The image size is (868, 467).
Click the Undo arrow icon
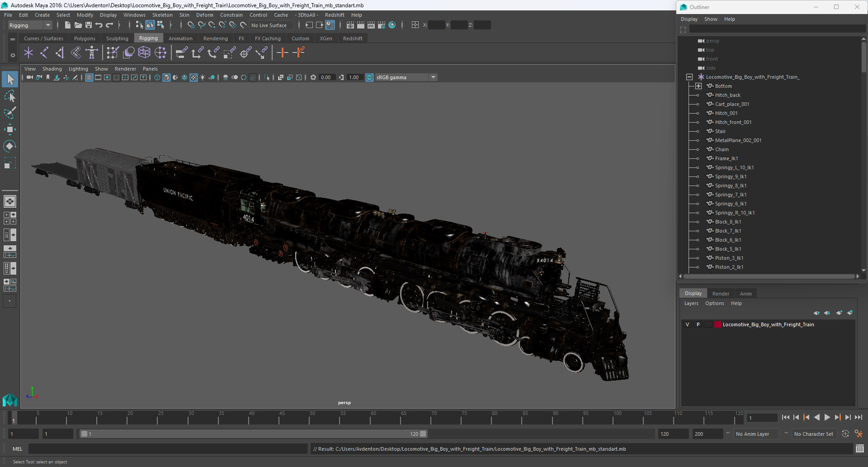click(99, 25)
